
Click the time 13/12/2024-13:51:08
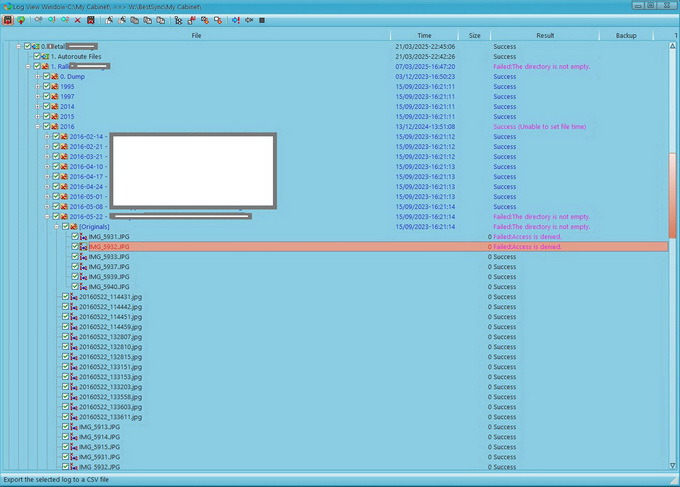click(x=425, y=127)
